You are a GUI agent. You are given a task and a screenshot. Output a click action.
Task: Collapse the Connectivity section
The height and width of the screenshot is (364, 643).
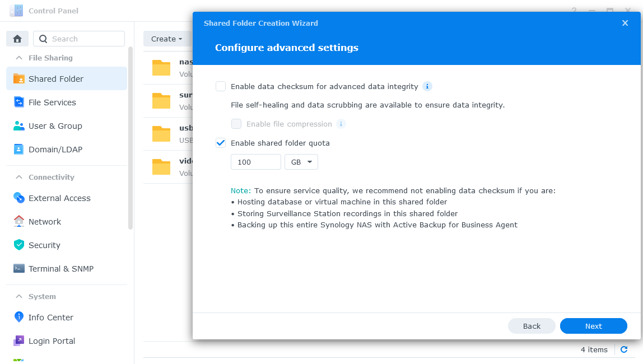click(19, 177)
